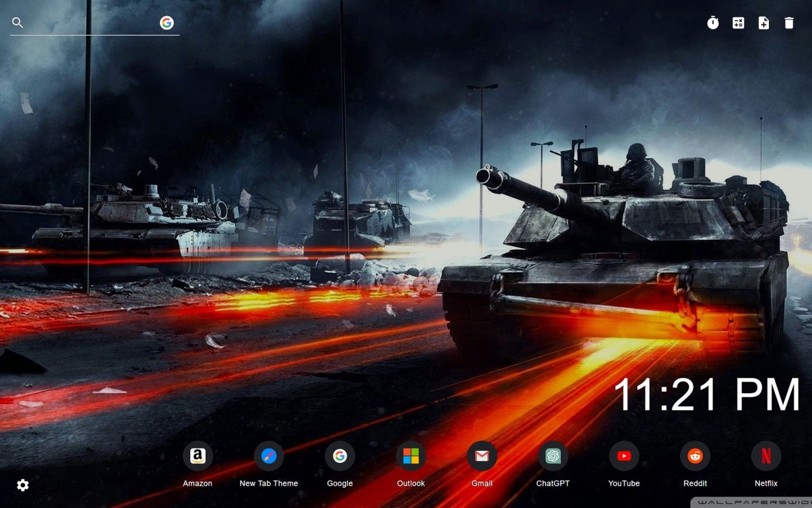Click the Netflix text label
This screenshot has height=508, width=812.
click(x=766, y=483)
